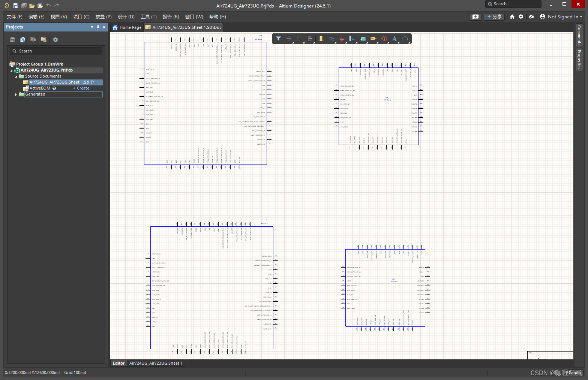Viewport: 588px width, 380px height.
Task: Click the notifications/connection icon near Not Signed In
Action: pyautogui.click(x=531, y=16)
